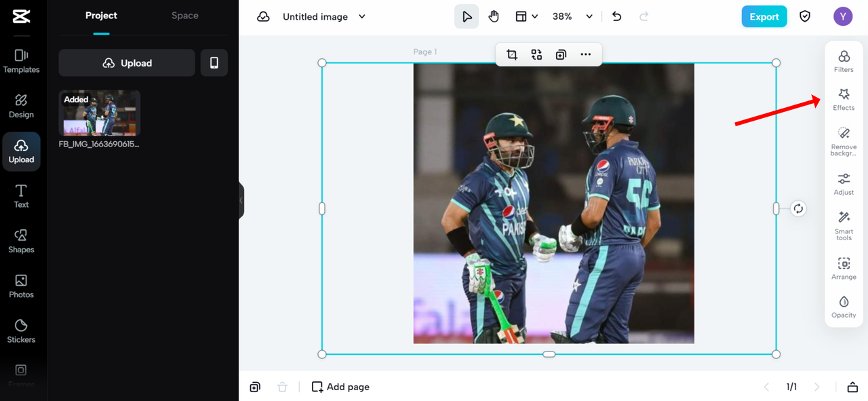The width and height of the screenshot is (868, 401).
Task: Click the Add page button
Action: coord(340,387)
